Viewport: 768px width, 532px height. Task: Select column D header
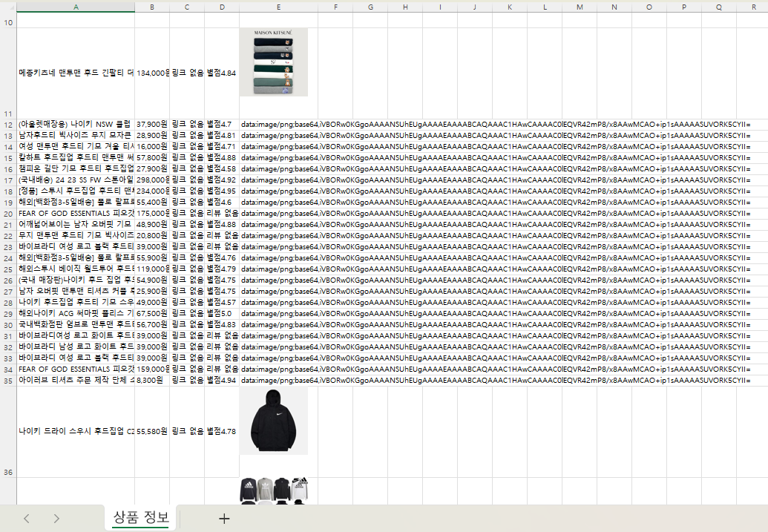222,7
